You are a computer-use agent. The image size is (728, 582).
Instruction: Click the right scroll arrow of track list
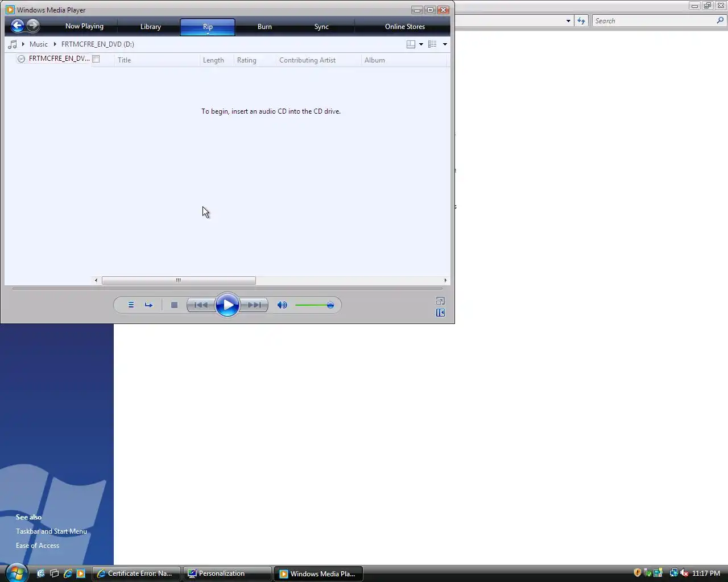(445, 280)
